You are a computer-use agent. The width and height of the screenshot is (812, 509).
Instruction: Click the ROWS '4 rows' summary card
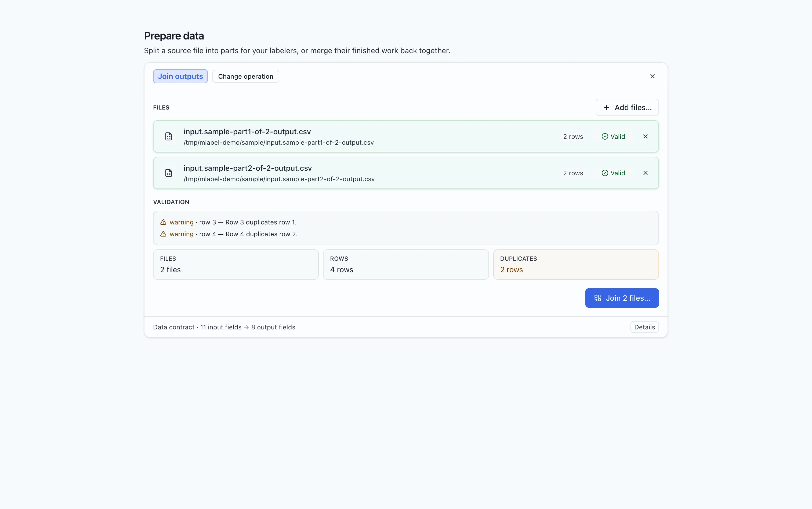click(406, 265)
